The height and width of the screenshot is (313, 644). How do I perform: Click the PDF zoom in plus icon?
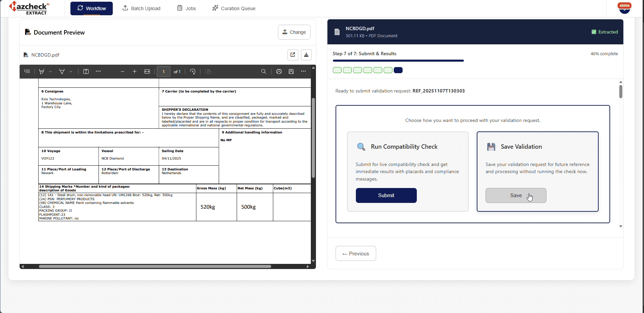point(134,71)
